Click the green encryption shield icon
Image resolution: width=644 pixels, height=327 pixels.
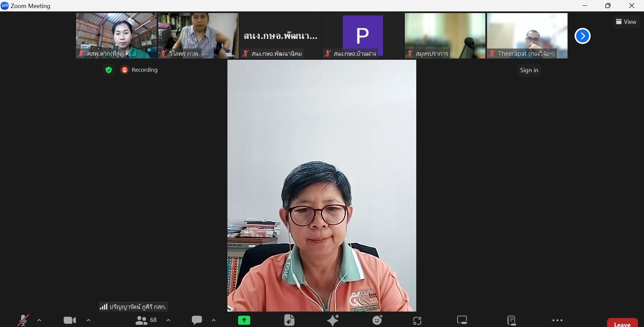[x=109, y=70]
